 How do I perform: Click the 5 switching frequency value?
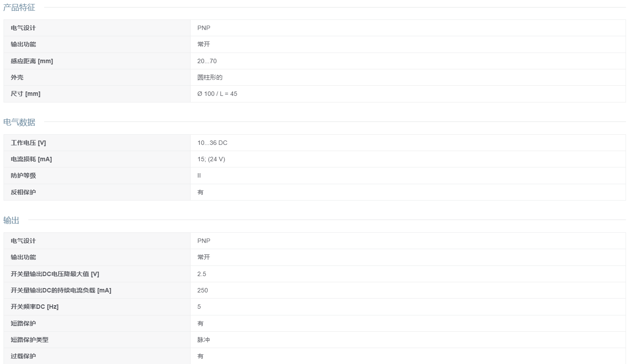(199, 307)
